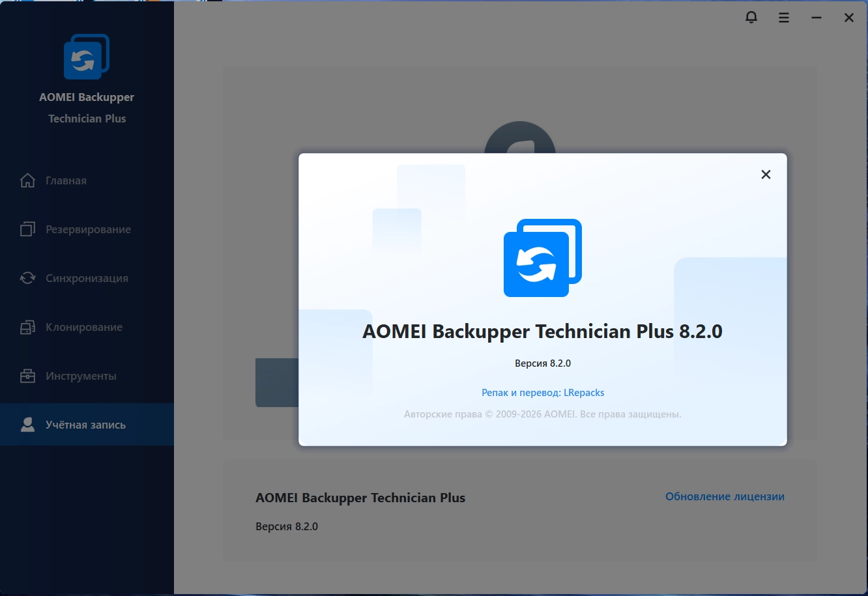This screenshot has width=868, height=596.
Task: Switch to the Синхронизация section label
Action: point(87,278)
